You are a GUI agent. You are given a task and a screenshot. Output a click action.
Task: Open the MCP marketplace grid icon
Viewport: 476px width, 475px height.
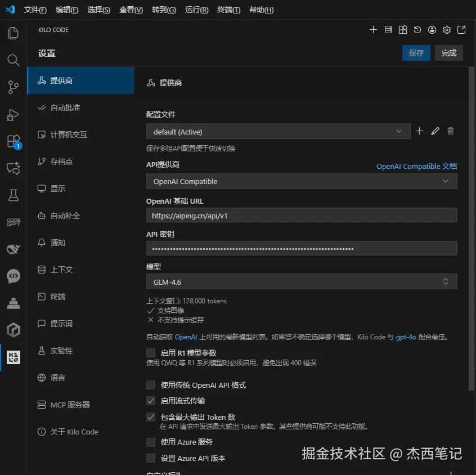pos(402,30)
